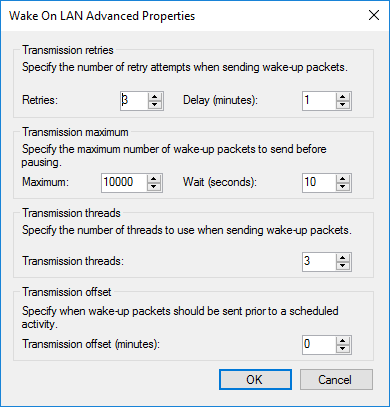Increase Wait (seconds) with up arrow
This screenshot has width=390, height=407.
point(343,179)
